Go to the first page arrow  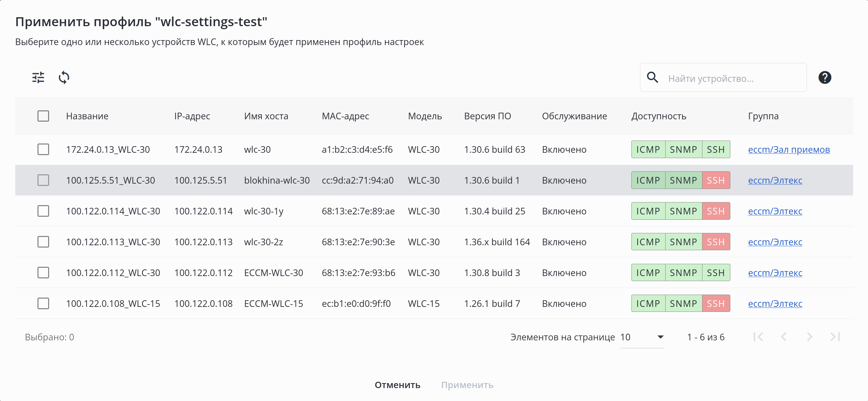pos(758,337)
